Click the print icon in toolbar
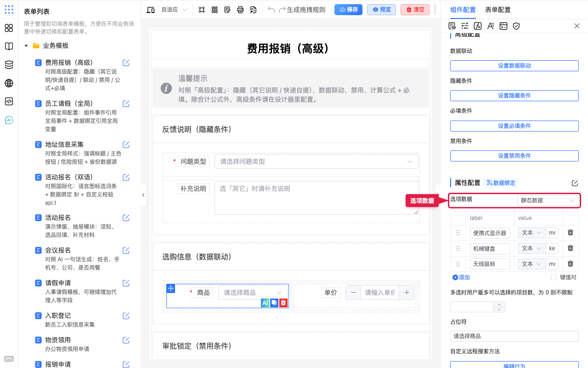Screen dimensions: 588x368 click(240, 10)
